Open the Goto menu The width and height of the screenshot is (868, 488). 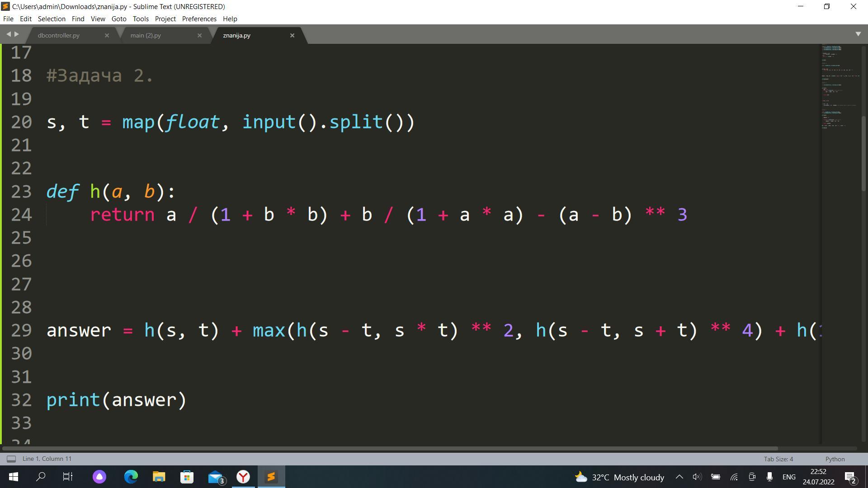pyautogui.click(x=119, y=19)
